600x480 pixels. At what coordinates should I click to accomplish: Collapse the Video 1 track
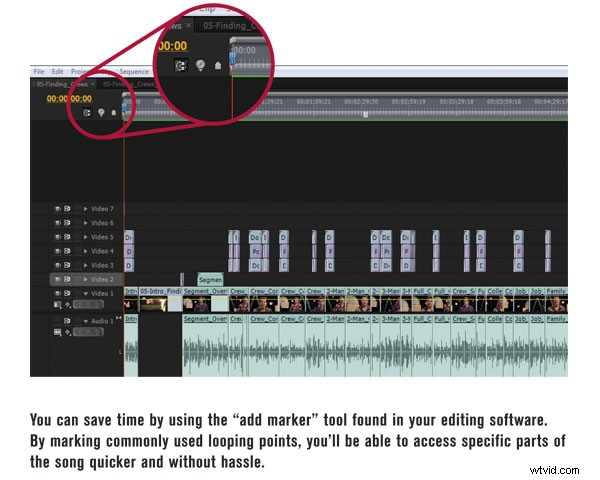[86, 294]
